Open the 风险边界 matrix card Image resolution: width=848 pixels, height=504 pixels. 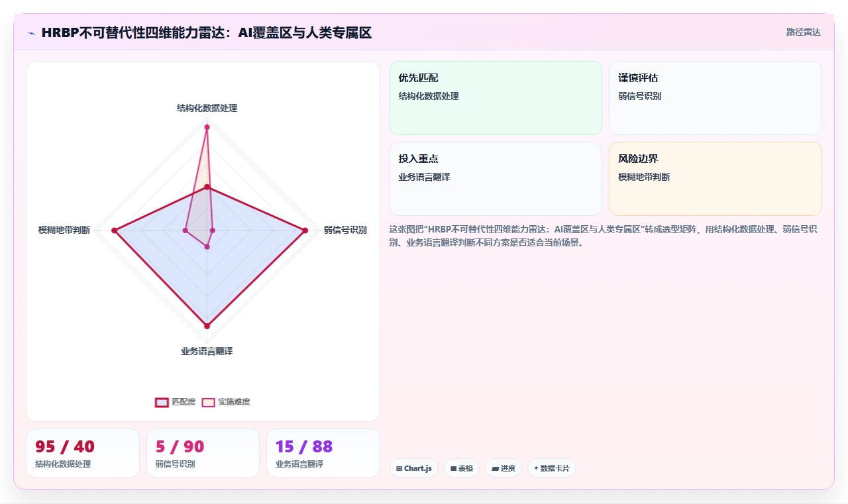[x=715, y=179]
